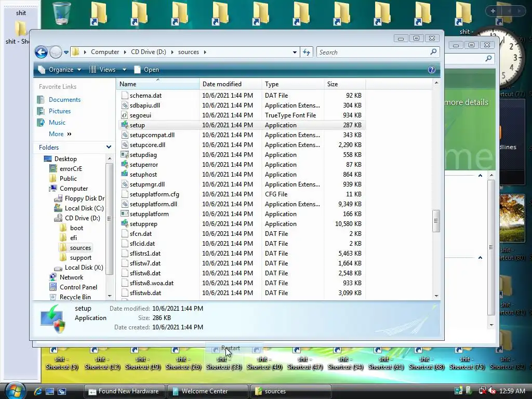The width and height of the screenshot is (532, 399).
Task: Click file list scroll down arrow
Action: [x=436, y=296]
